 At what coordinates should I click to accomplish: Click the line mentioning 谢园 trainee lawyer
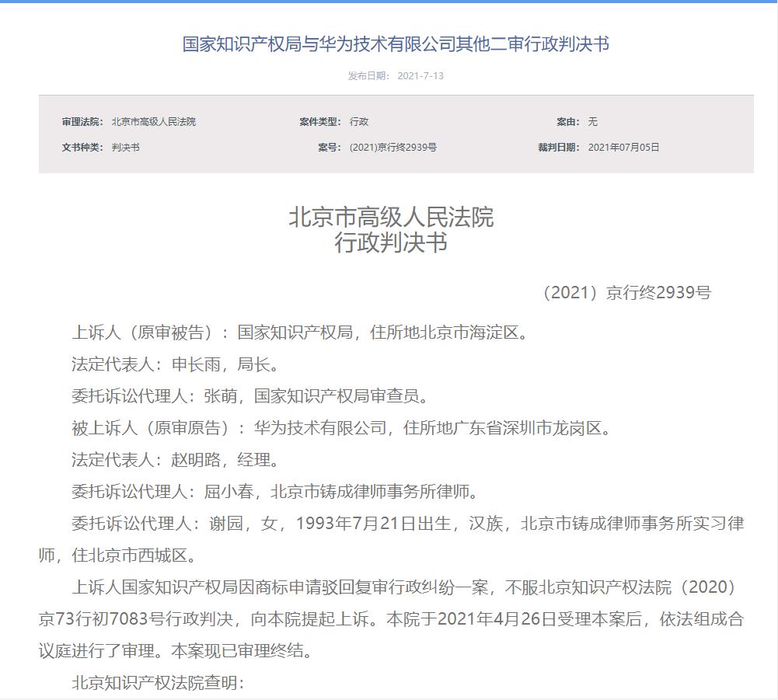[408, 523]
